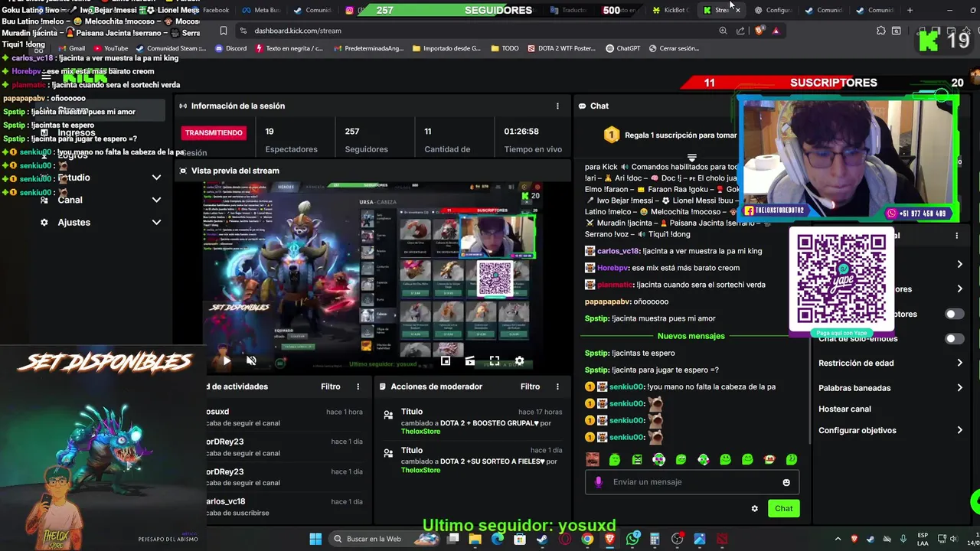Image resolution: width=980 pixels, height=551 pixels.
Task: Toggle the first switch in the chat settings panel
Action: 954,314
